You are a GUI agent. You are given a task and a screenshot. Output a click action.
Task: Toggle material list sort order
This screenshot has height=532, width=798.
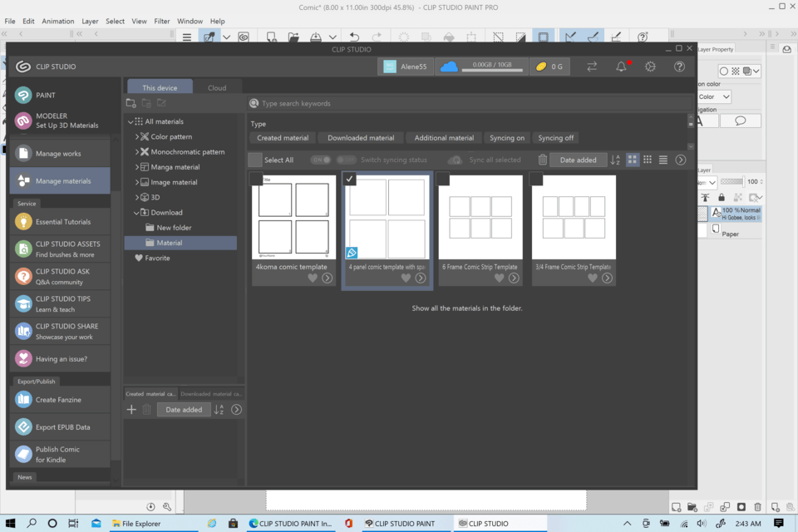615,160
